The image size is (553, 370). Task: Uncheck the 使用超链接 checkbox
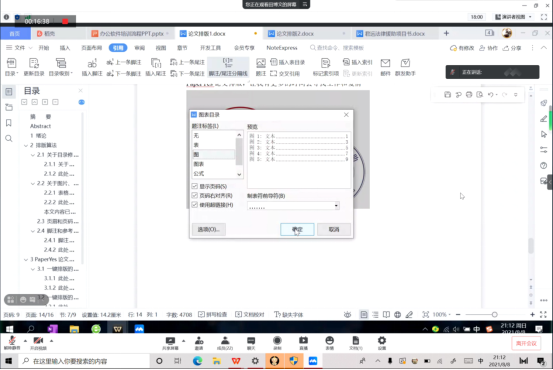tap(195, 205)
